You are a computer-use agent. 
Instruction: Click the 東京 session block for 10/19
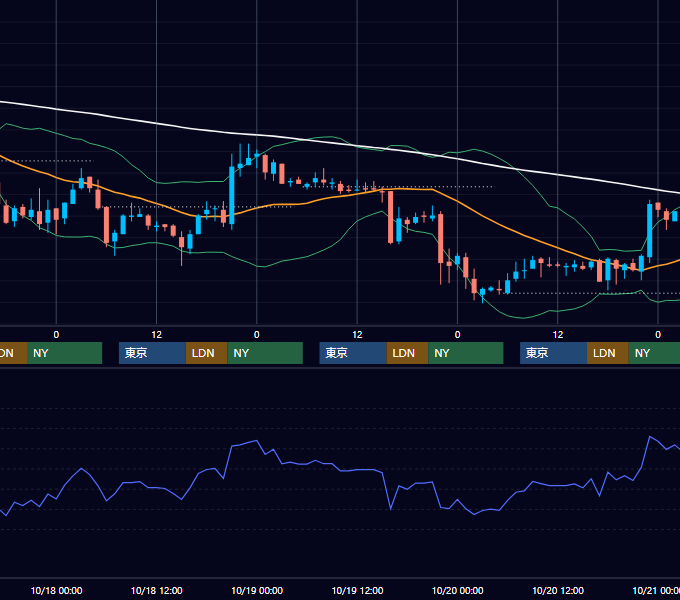click(x=353, y=353)
